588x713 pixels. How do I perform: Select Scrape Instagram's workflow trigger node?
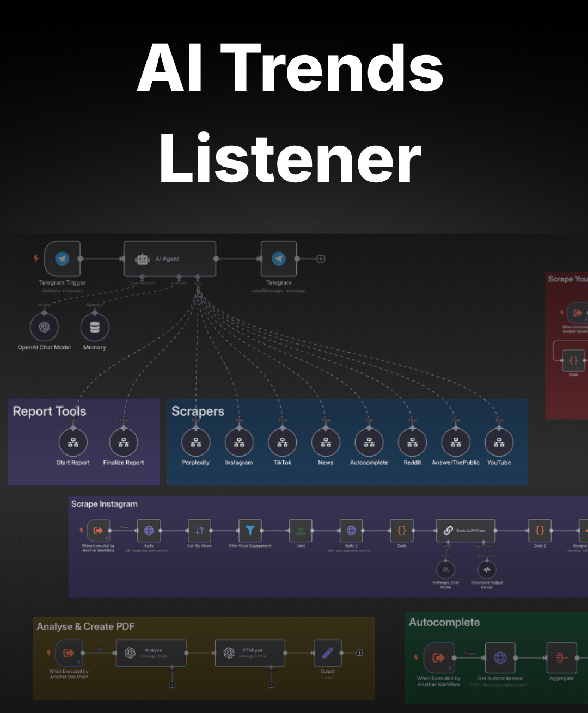(99, 531)
